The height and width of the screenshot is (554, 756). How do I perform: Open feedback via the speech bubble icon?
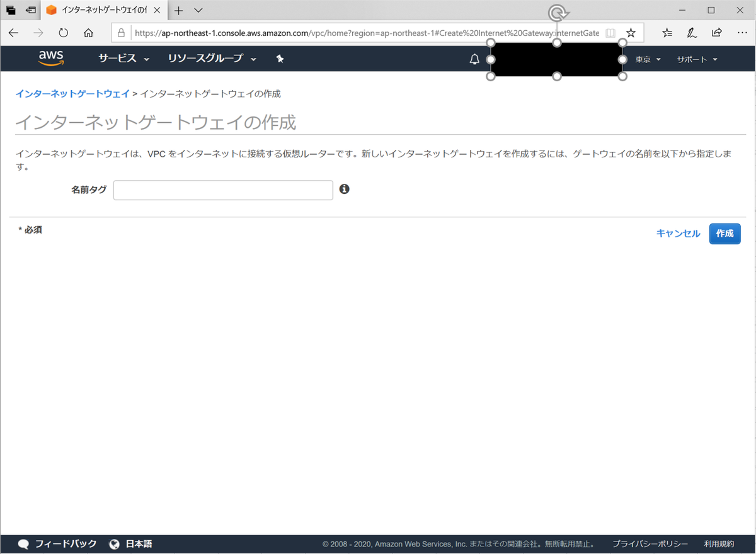pos(23,543)
